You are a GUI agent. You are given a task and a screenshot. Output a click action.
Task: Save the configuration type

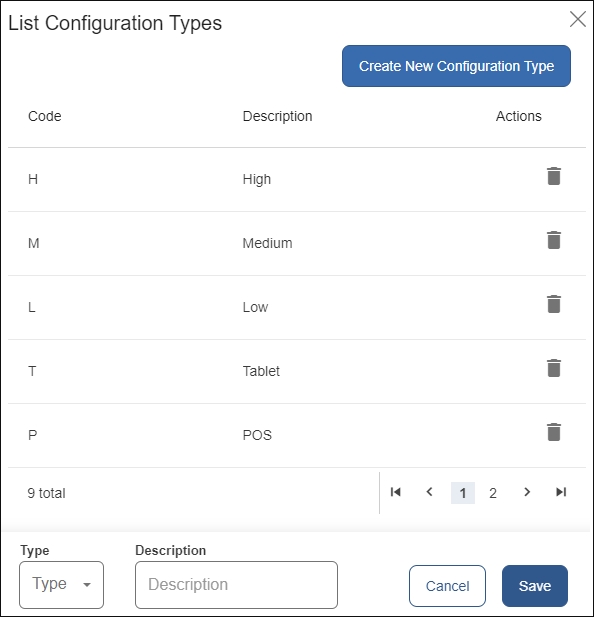[x=535, y=586]
